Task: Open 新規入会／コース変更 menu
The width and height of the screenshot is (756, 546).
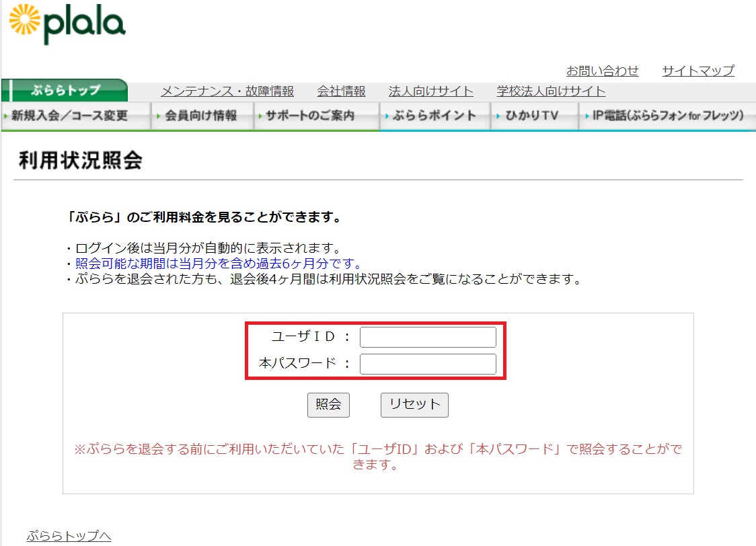Action: [67, 116]
